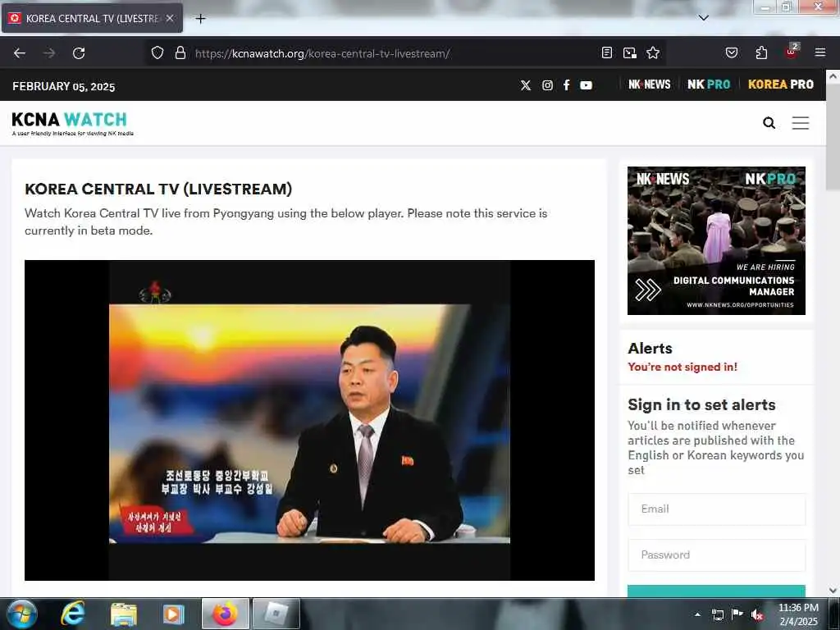This screenshot has width=840, height=630.
Task: Bookmark this page with the star icon
Action: 653,53
